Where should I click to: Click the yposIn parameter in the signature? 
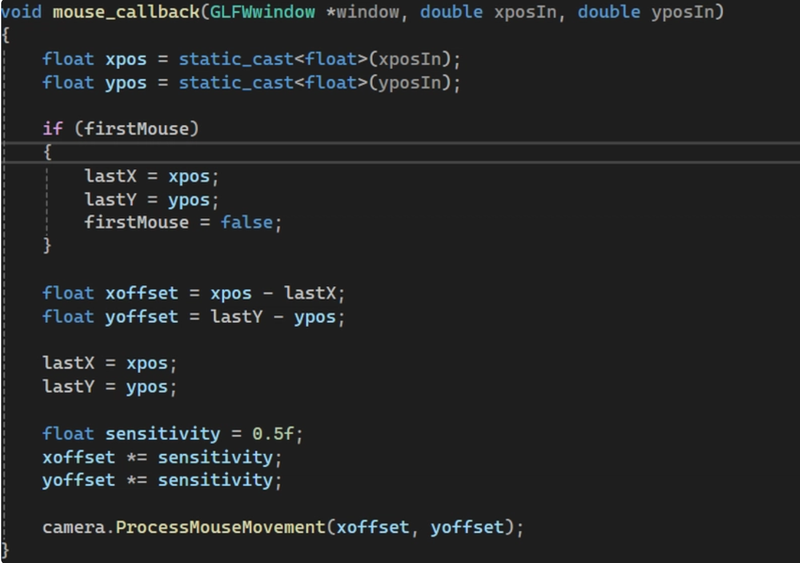683,12
